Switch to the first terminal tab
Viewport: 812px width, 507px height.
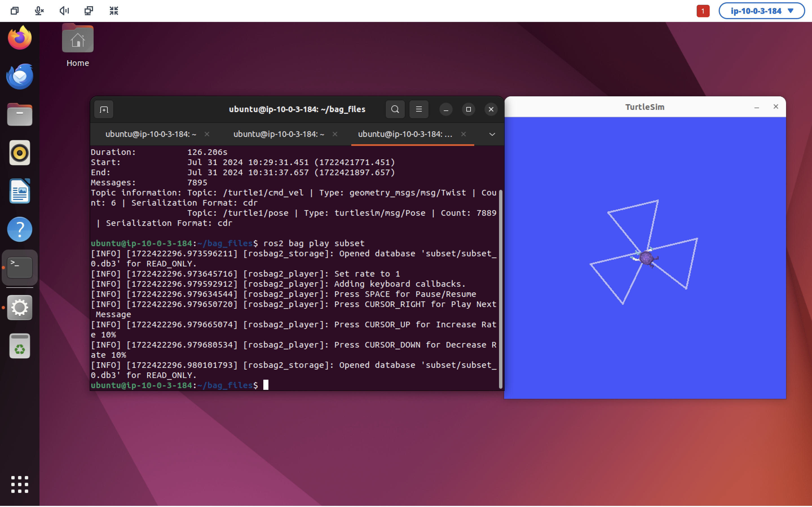[x=151, y=134]
